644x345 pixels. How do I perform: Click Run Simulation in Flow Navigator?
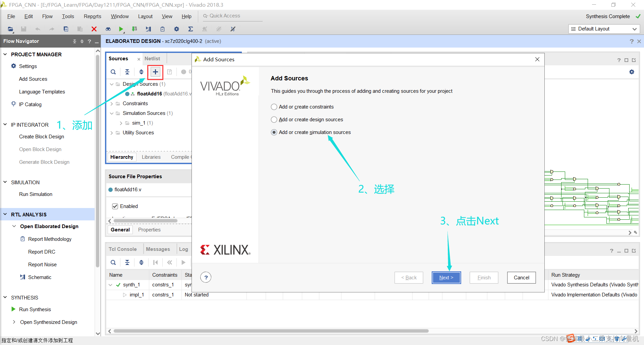click(x=36, y=194)
